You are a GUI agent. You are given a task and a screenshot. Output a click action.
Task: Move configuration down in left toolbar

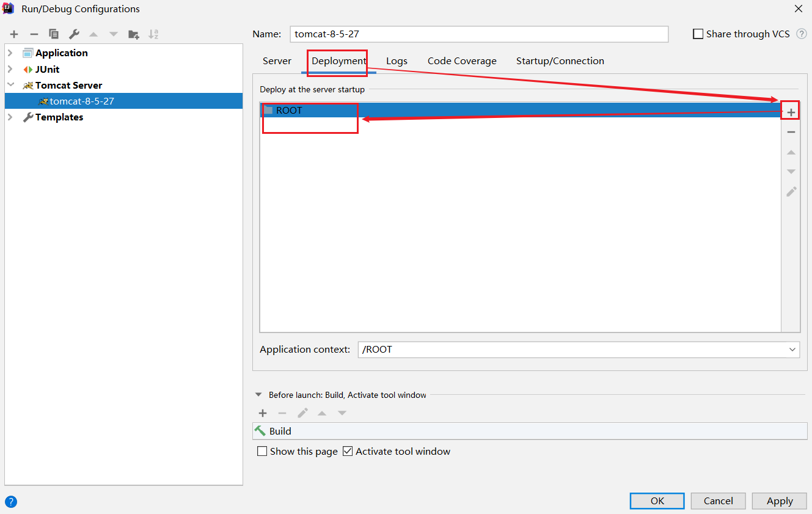(114, 34)
